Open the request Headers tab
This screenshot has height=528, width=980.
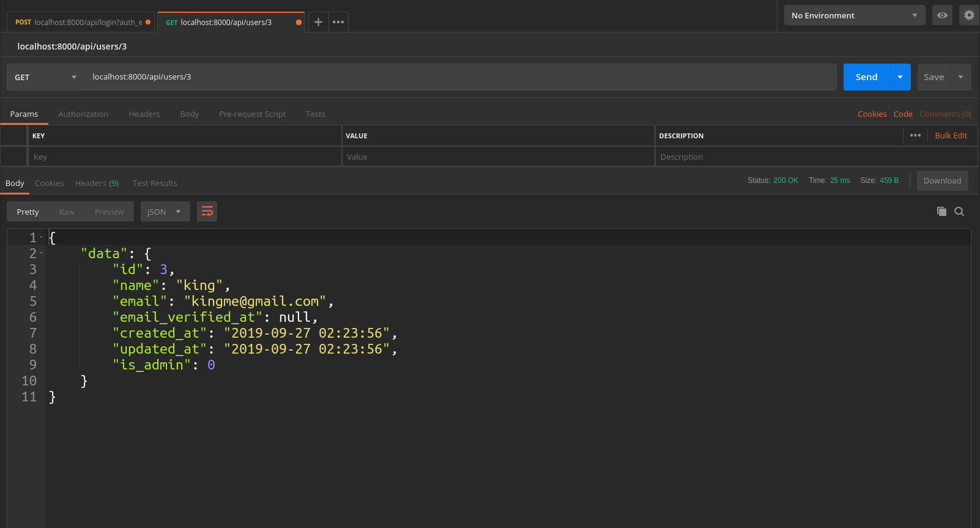144,114
